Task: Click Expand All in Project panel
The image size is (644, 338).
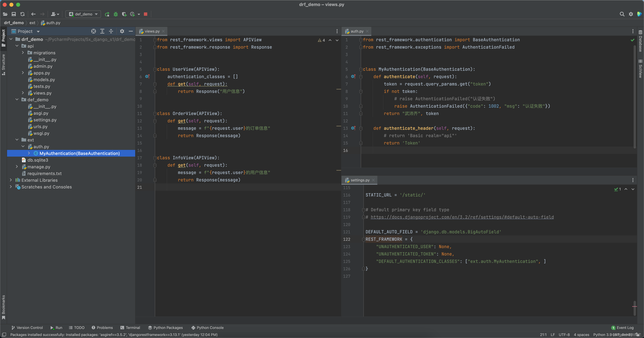Action: tap(102, 31)
